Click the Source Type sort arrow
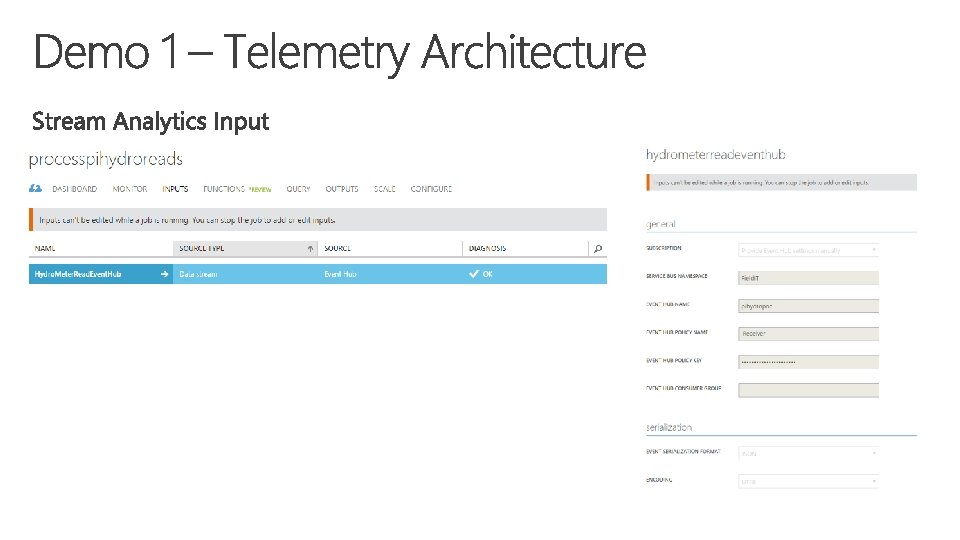Image resolution: width=960 pixels, height=540 pixels. [x=310, y=249]
